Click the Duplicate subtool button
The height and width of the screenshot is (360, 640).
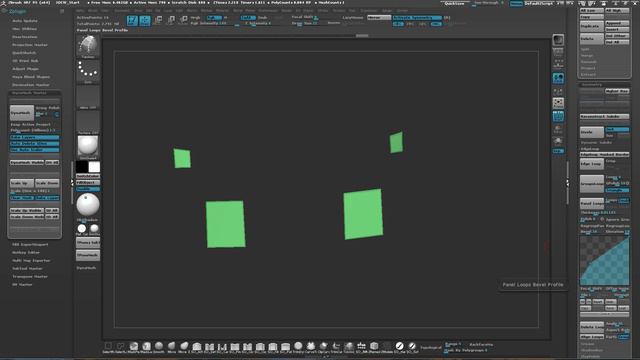pos(591,26)
